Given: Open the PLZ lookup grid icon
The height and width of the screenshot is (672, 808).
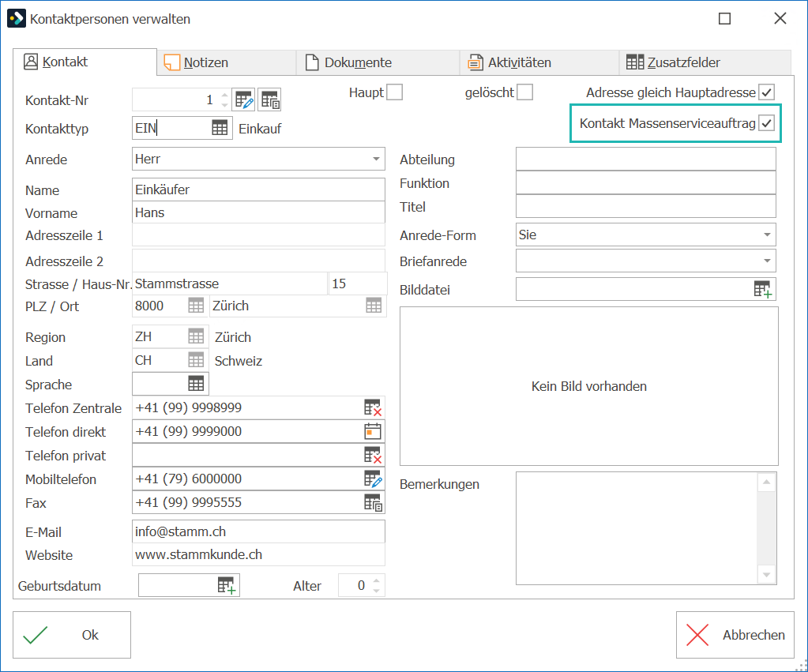Looking at the screenshot, I should pos(196,306).
